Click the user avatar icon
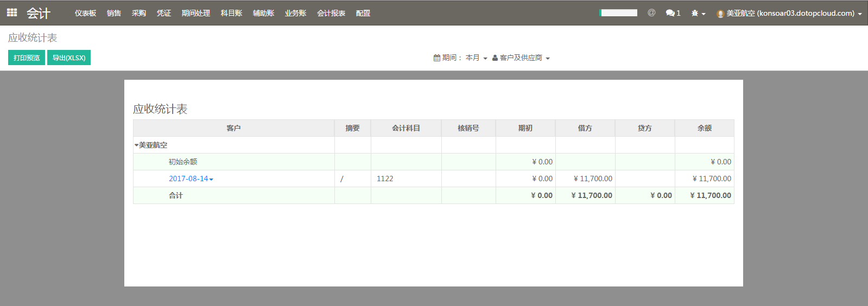The image size is (868, 306). coord(720,14)
